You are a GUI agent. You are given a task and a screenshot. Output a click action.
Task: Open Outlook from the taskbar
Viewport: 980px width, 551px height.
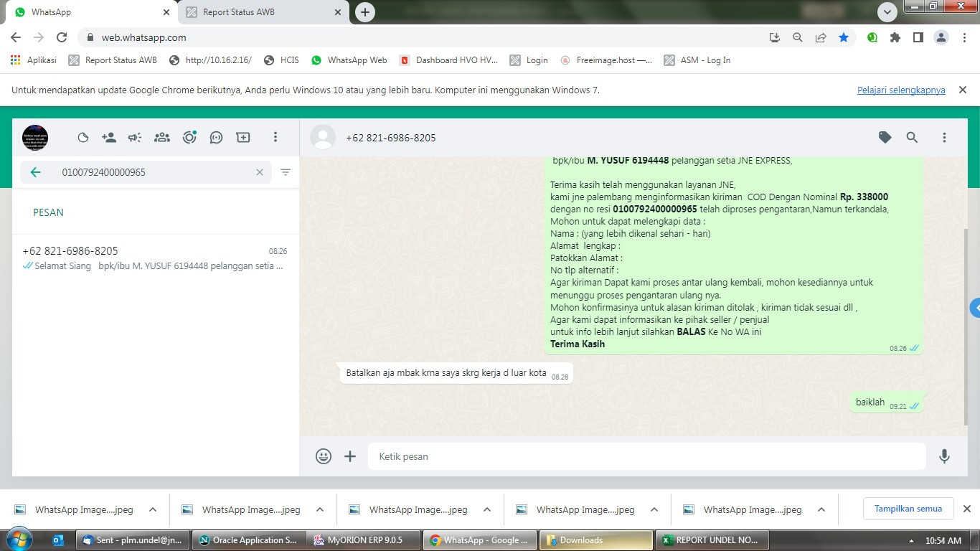click(x=59, y=540)
